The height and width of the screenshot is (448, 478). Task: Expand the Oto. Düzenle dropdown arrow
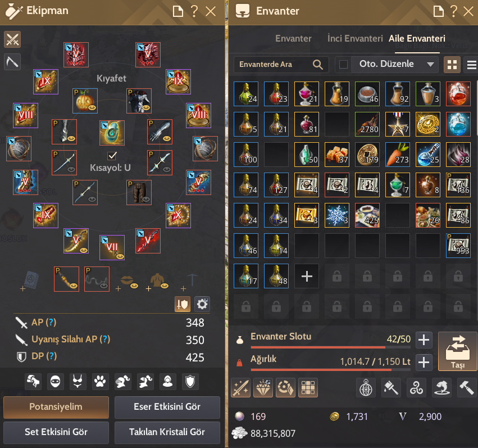pyautogui.click(x=430, y=64)
